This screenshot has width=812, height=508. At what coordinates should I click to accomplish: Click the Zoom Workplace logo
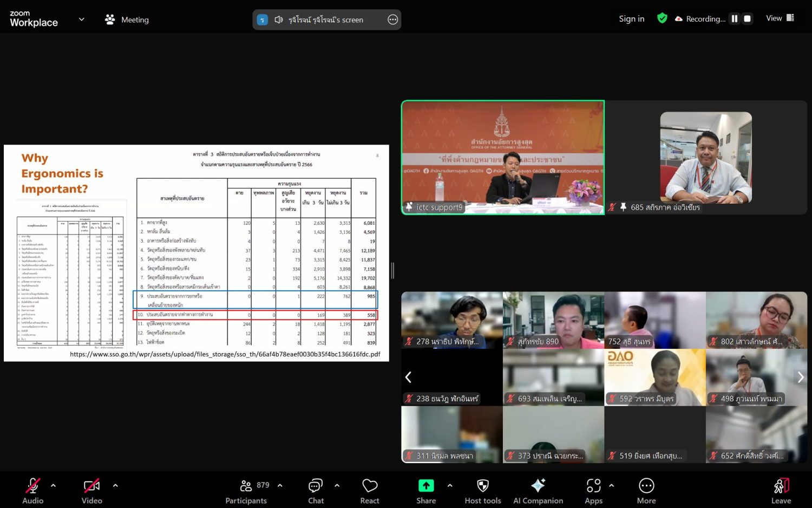[34, 19]
